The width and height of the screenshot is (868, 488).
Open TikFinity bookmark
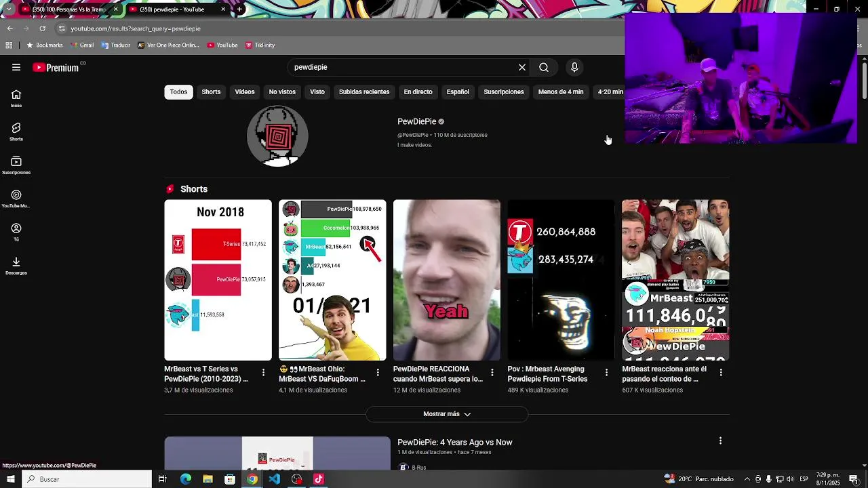[260, 45]
